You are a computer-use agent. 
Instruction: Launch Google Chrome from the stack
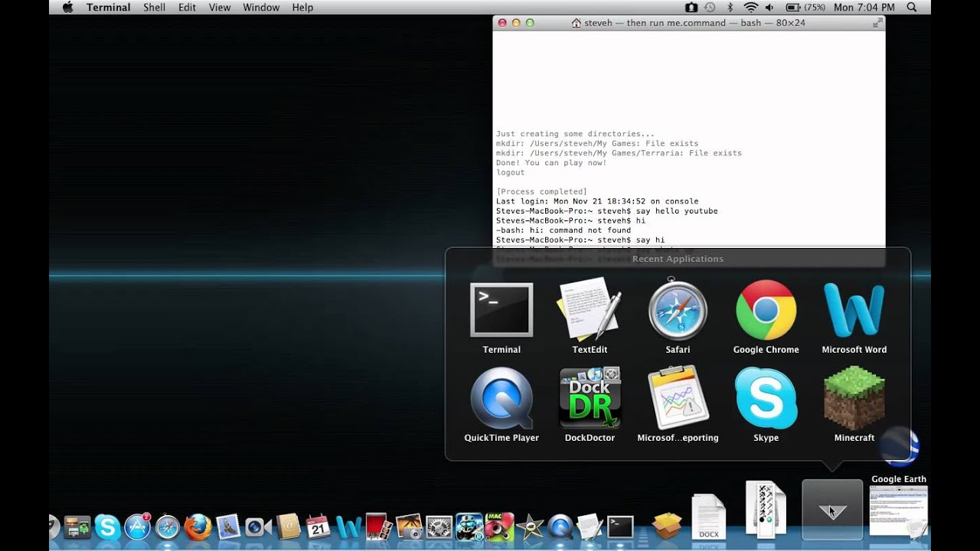(x=766, y=309)
